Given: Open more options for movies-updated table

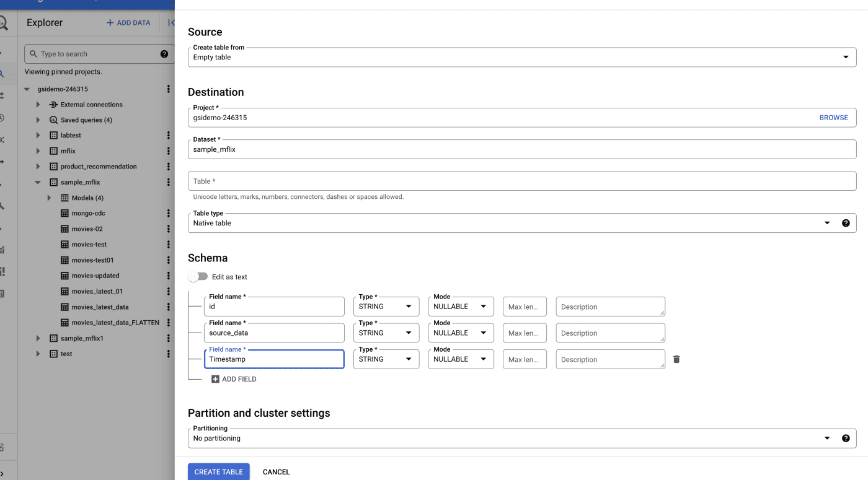Looking at the screenshot, I should (x=169, y=276).
